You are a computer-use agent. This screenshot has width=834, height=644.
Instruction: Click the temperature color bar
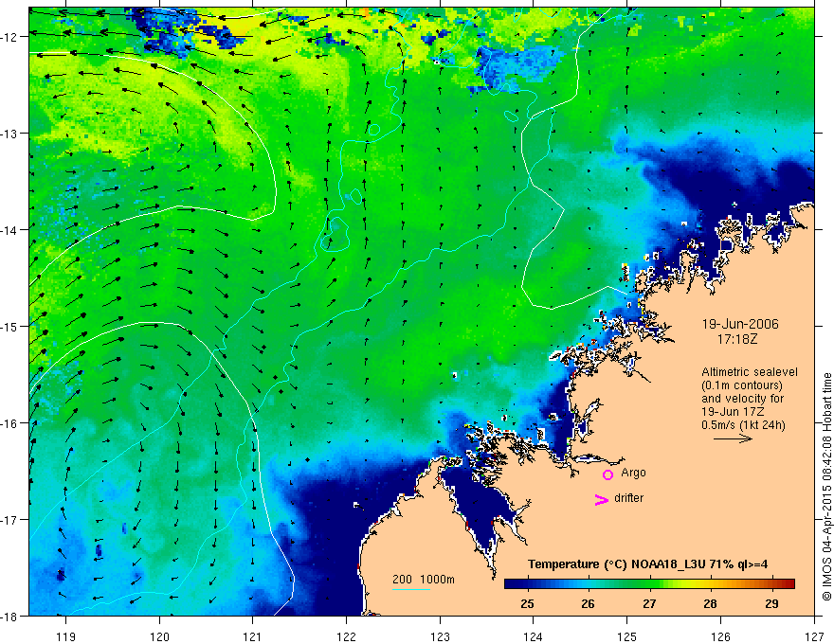pyautogui.click(x=649, y=583)
